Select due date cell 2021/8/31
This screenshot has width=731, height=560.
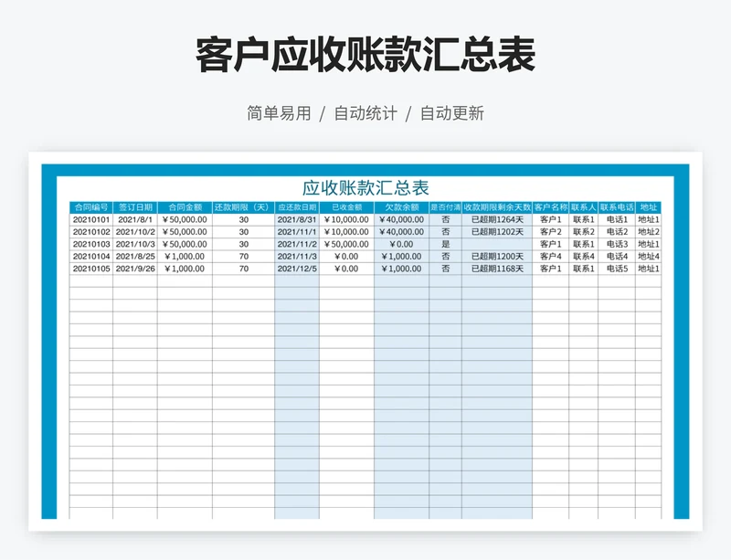(297, 219)
